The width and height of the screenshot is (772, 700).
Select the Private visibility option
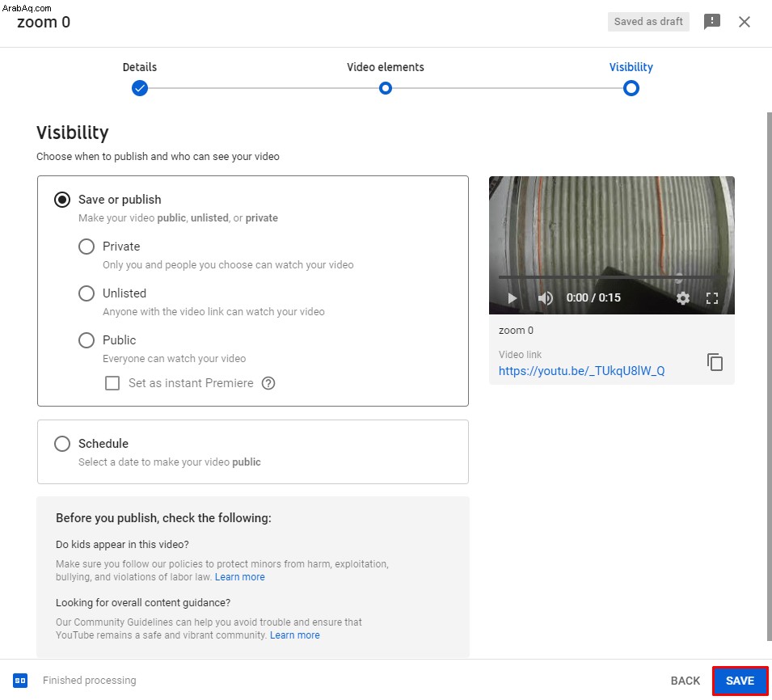point(86,247)
